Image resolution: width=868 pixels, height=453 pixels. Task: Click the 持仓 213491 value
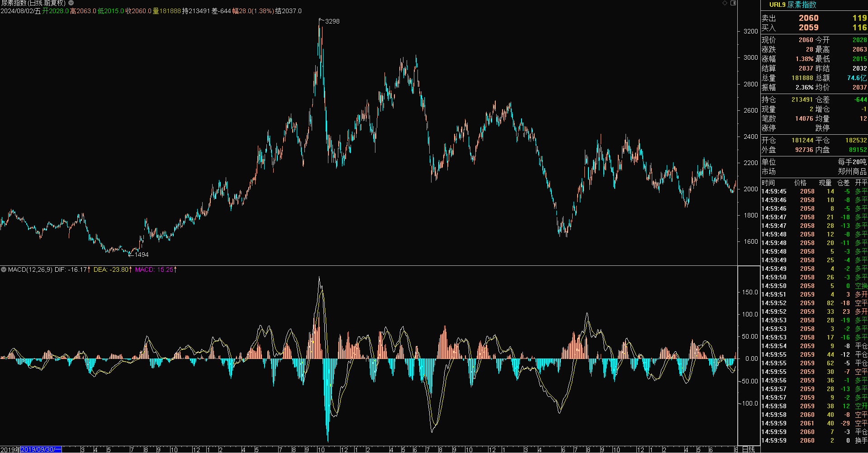[x=802, y=99]
